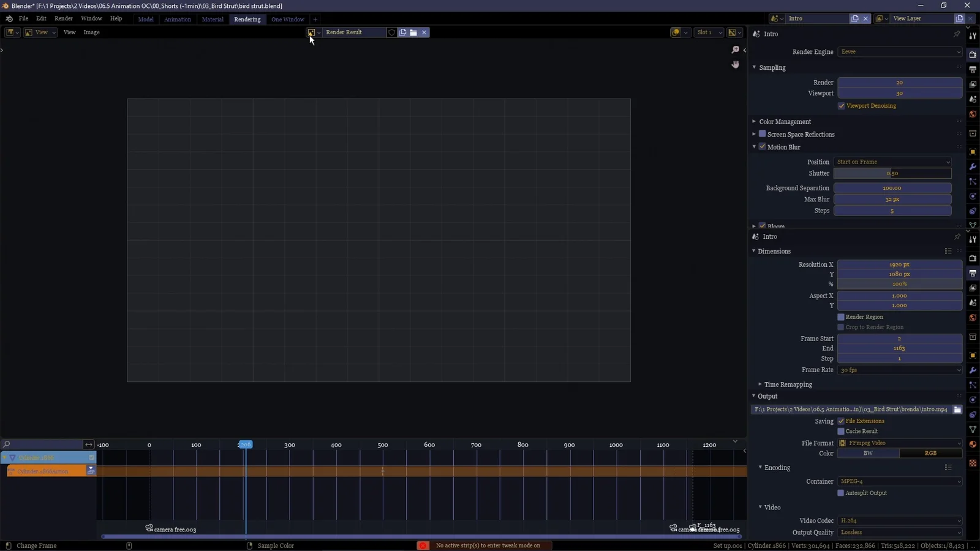This screenshot has height=551, width=980.
Task: Open the Image menu in the editor
Action: tap(91, 32)
